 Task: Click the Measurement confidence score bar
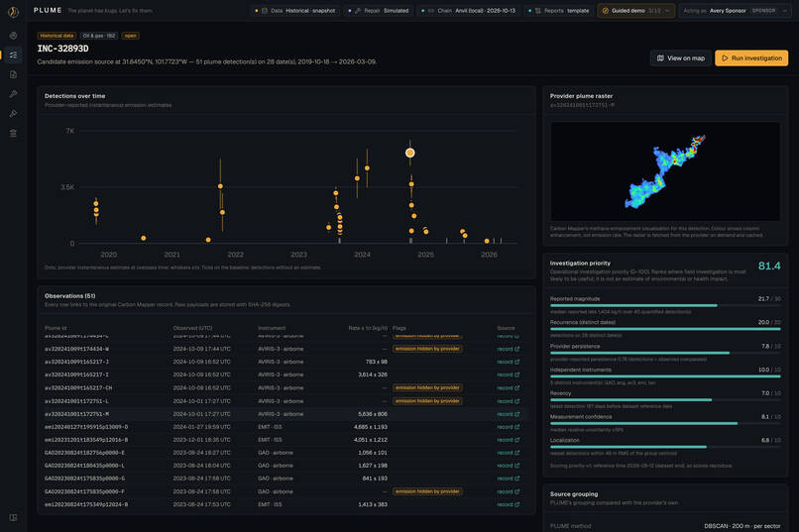[665, 423]
